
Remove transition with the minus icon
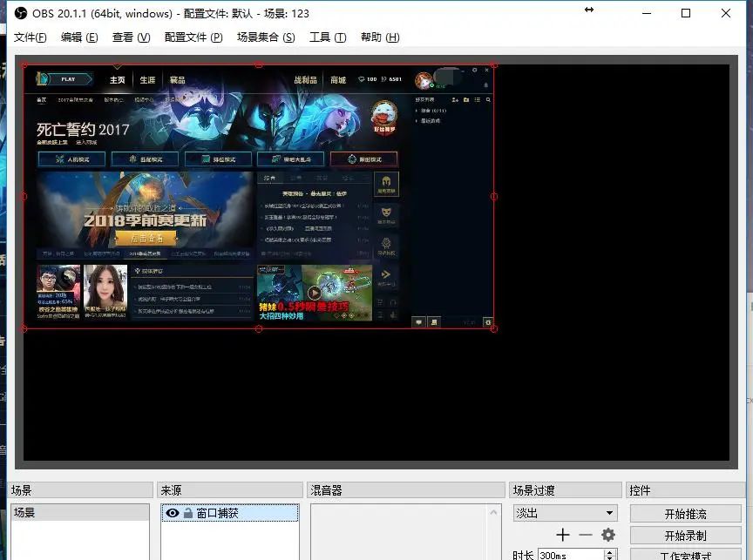point(586,535)
